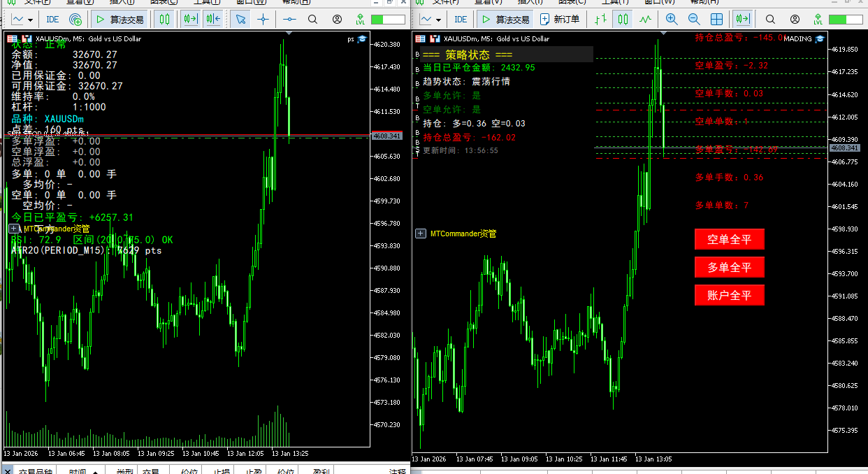This screenshot has width=868, height=474.
Task: Open account profile icon in right toolbar
Action: point(795,20)
